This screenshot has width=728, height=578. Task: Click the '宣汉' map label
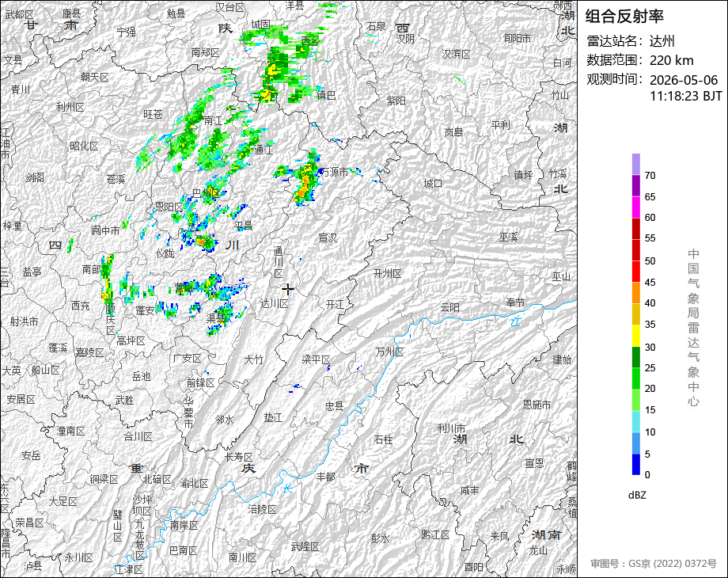click(328, 238)
